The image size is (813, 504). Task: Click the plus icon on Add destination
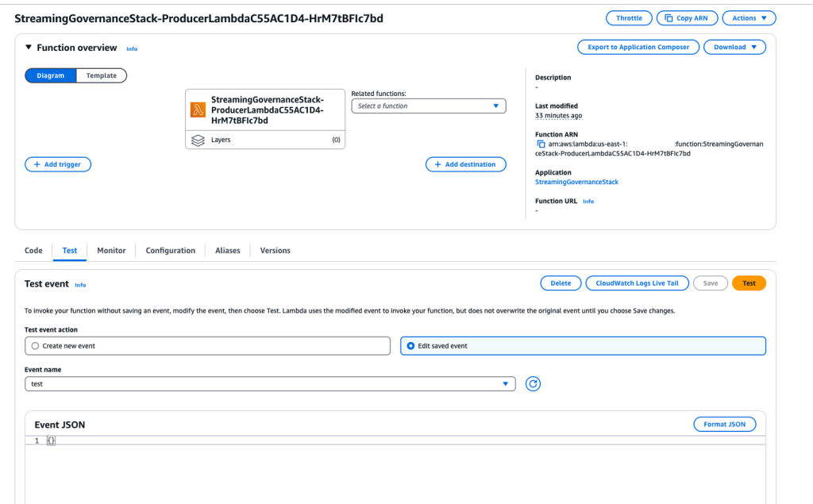[438, 164]
